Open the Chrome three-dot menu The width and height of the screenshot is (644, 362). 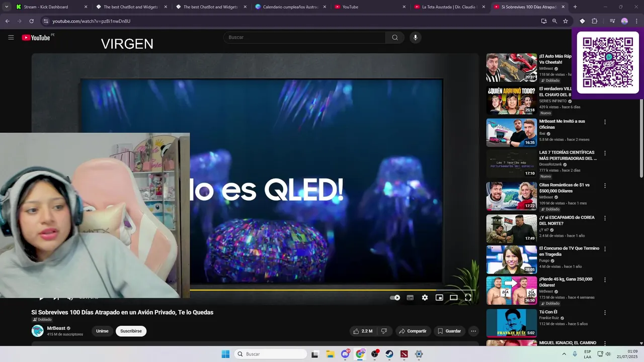click(x=636, y=21)
